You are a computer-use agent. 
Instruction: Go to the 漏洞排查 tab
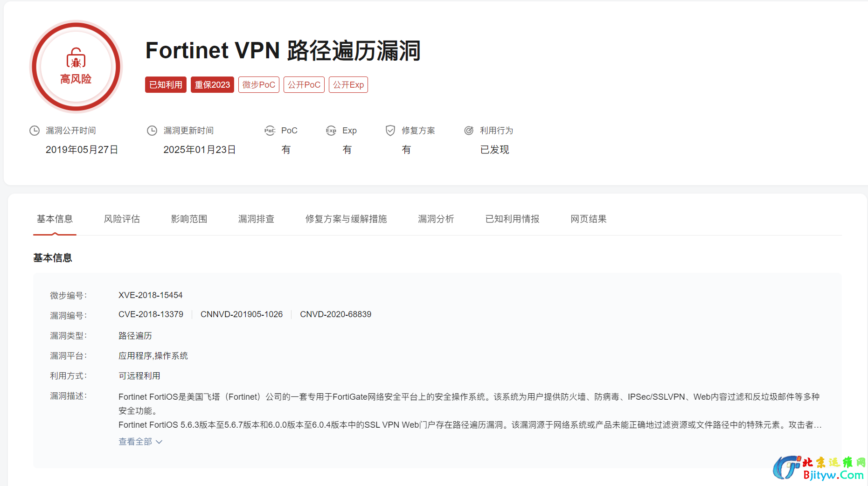click(256, 219)
